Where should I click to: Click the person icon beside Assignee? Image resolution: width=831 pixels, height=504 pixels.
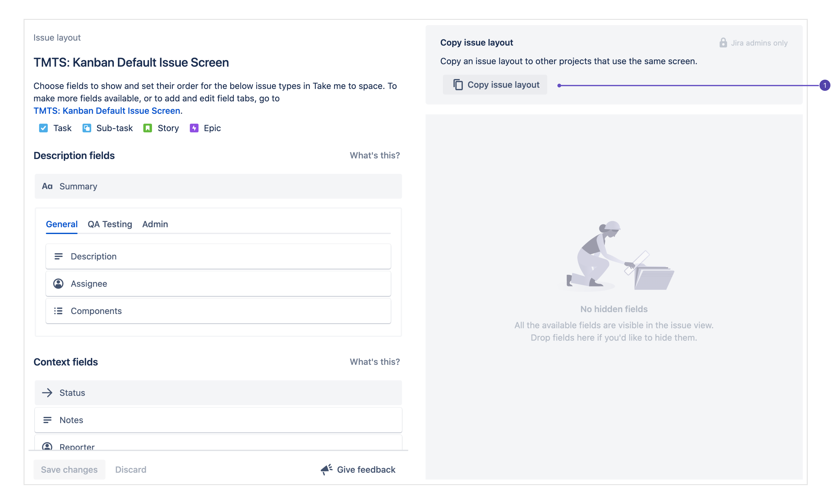click(x=58, y=284)
